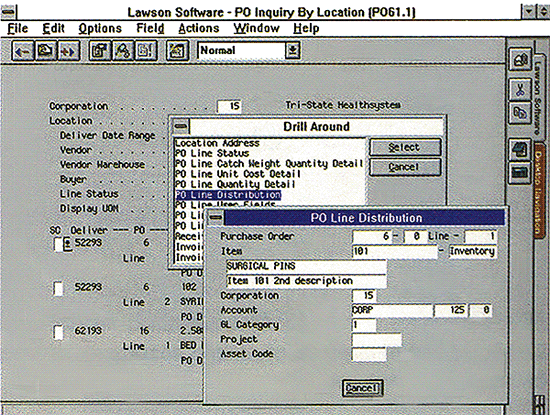Image resolution: width=550 pixels, height=415 pixels.
Task: Switch to the orange Desktop Navigation tab
Action: tap(538, 192)
